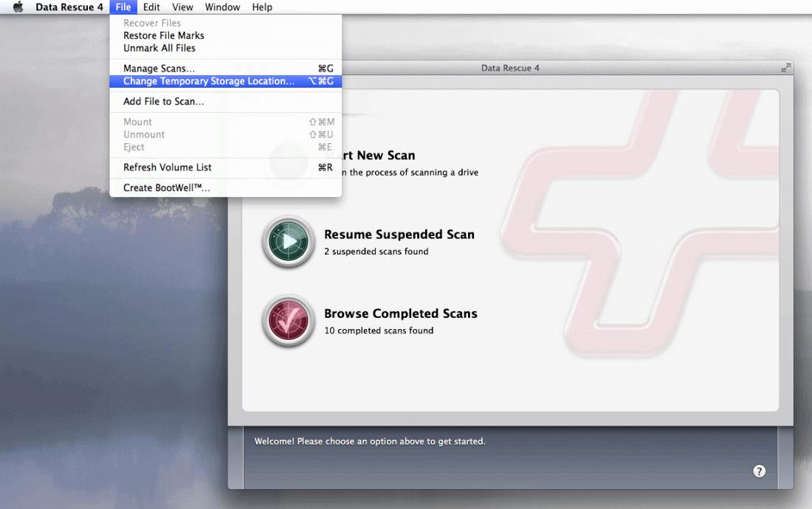
Task: Click the "Resume Suspended Scan" label
Action: pyautogui.click(x=399, y=234)
